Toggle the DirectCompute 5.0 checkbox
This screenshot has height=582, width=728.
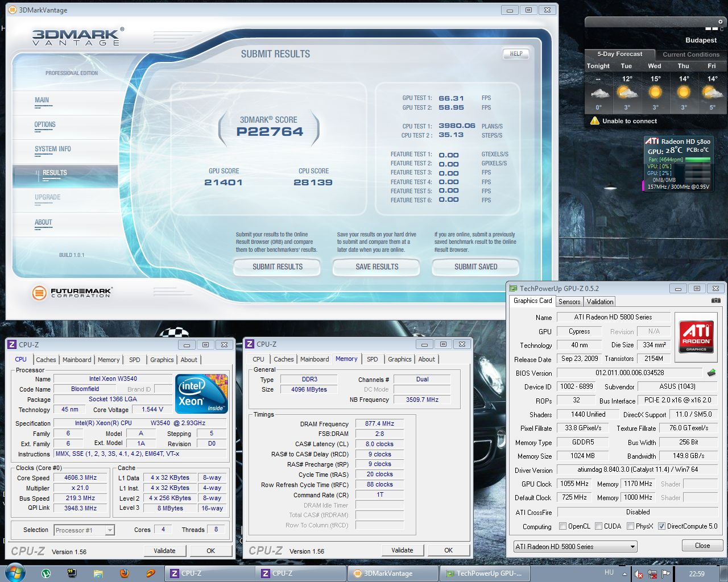pyautogui.click(x=661, y=526)
